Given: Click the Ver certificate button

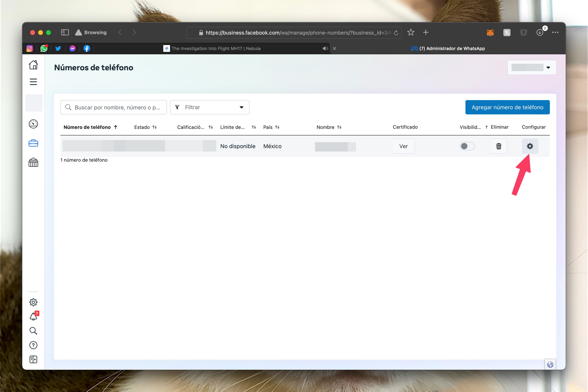Looking at the screenshot, I should point(403,146).
